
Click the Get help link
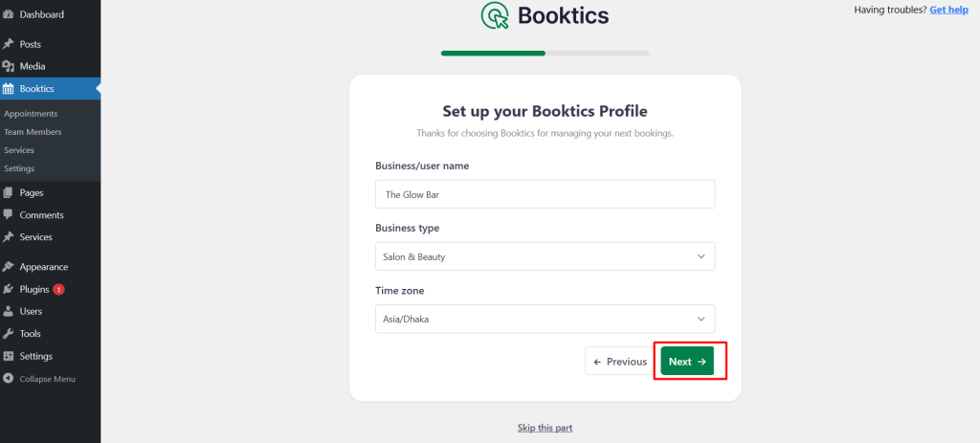point(948,10)
